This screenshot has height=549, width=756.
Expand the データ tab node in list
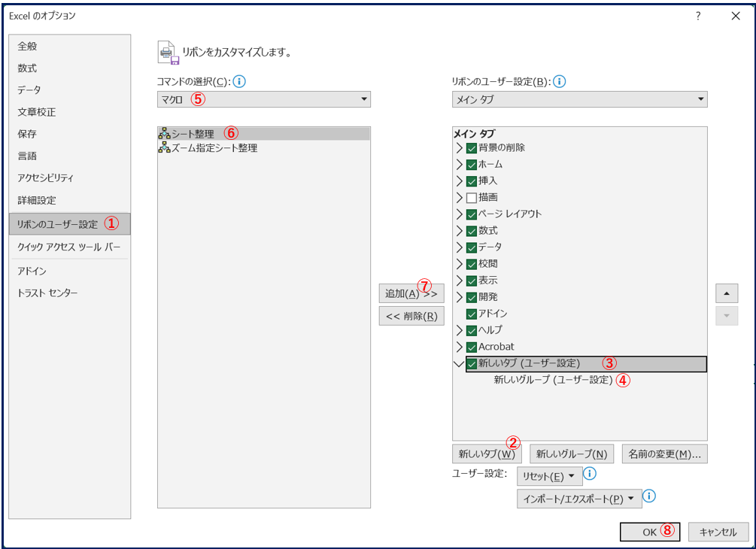(459, 247)
